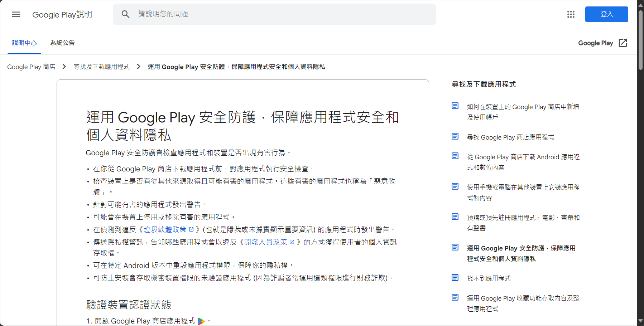Viewport: 644px width, 326px height.
Task: Click the vertical scrollbar thumb
Action: 640,40
